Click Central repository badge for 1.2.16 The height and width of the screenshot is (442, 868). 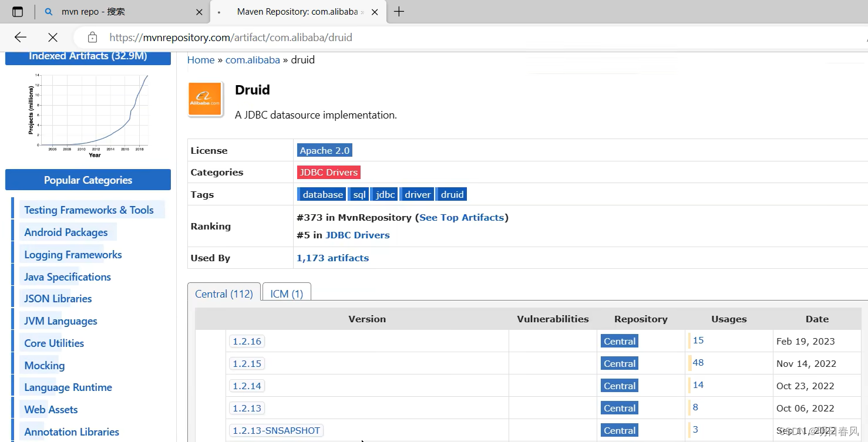[620, 341]
